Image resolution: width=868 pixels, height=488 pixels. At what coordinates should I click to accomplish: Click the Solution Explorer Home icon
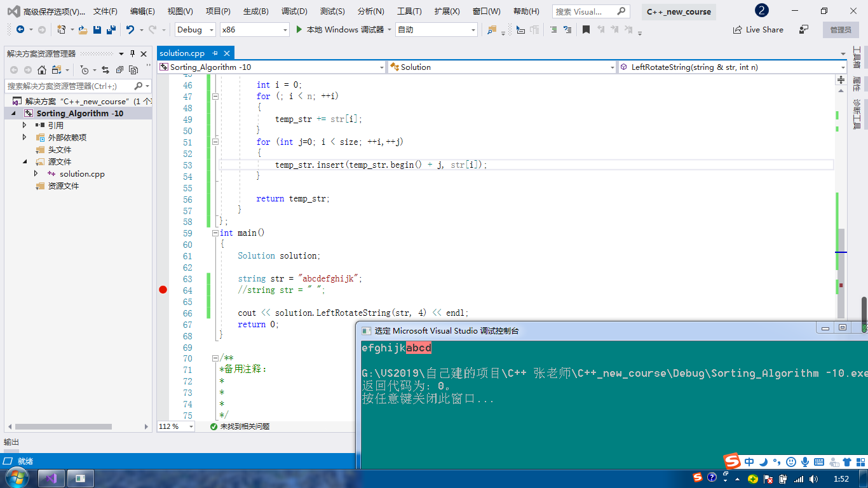pos(42,70)
